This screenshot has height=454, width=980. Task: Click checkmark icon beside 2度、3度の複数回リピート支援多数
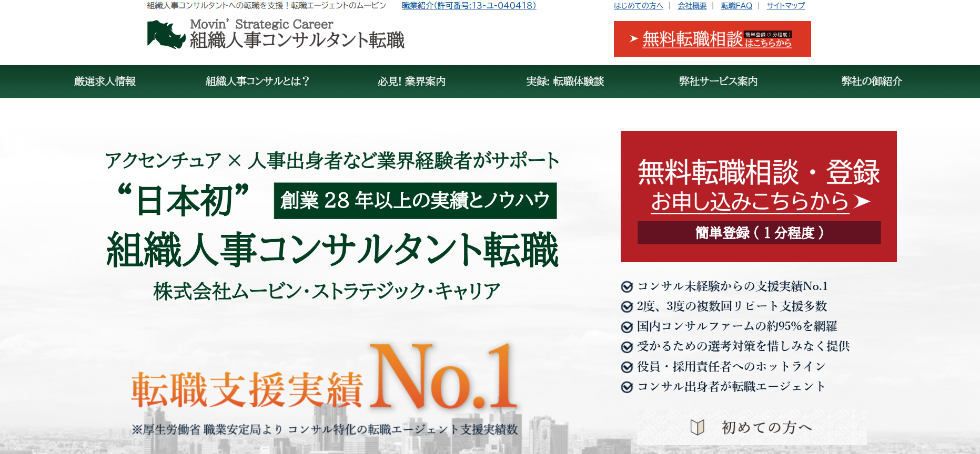tap(627, 307)
